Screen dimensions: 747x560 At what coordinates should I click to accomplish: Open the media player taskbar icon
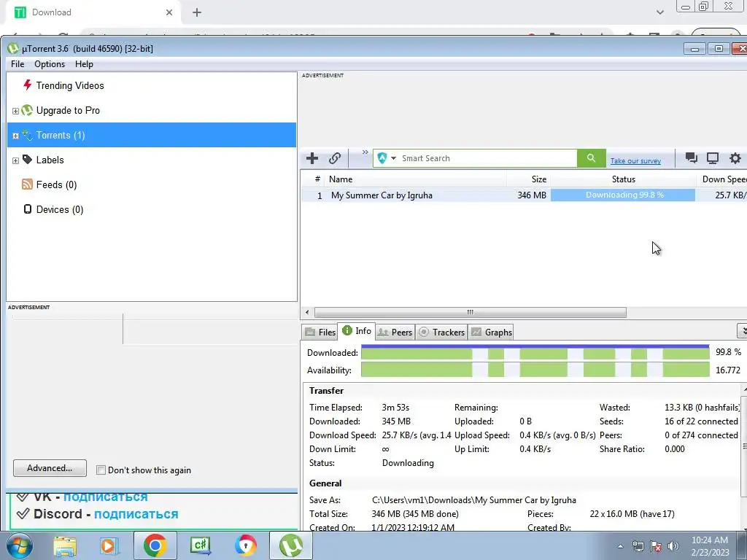click(109, 545)
